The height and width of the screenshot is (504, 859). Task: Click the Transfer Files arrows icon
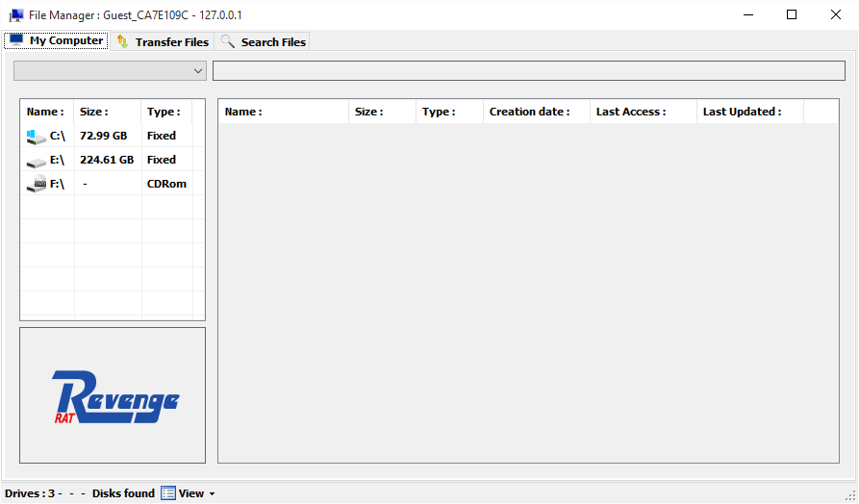pyautogui.click(x=122, y=41)
